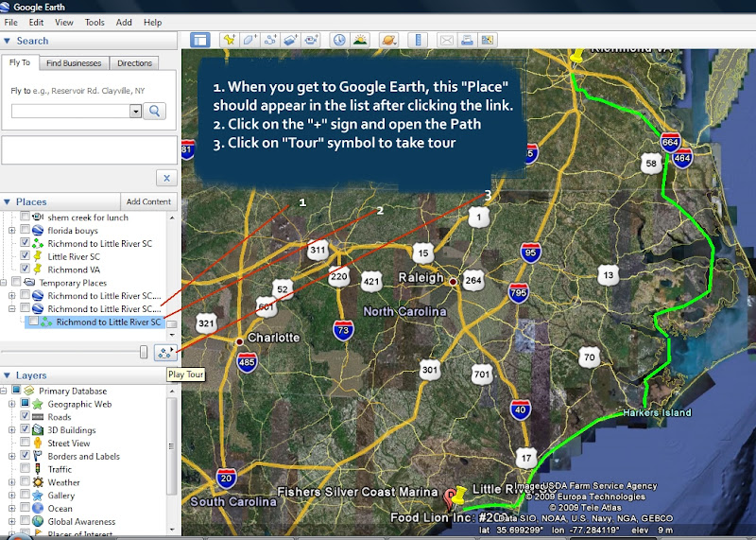The image size is (756, 540).
Task: Open the Tools menu
Action: click(x=94, y=22)
